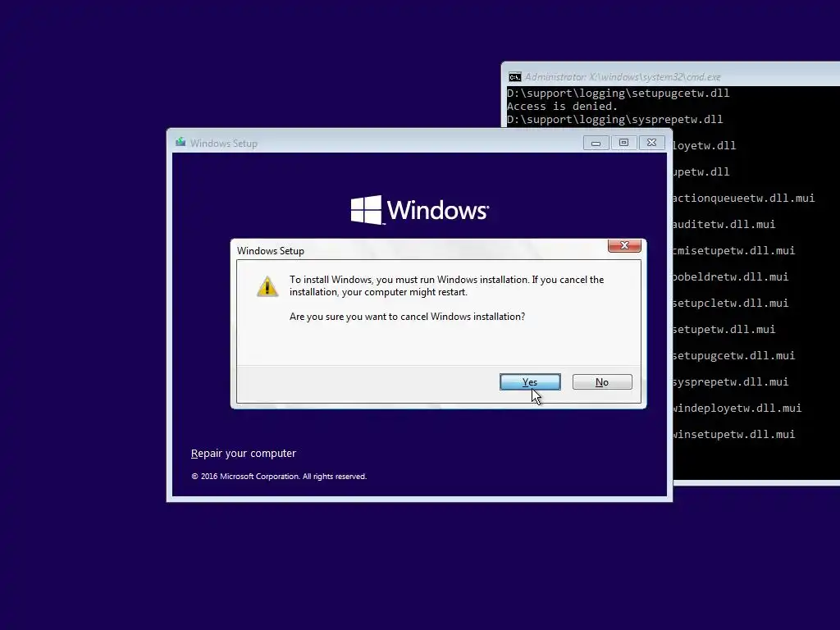The width and height of the screenshot is (840, 630).
Task: Click 'windeployetw.dll.mui' text in cmd window
Action: pos(737,409)
